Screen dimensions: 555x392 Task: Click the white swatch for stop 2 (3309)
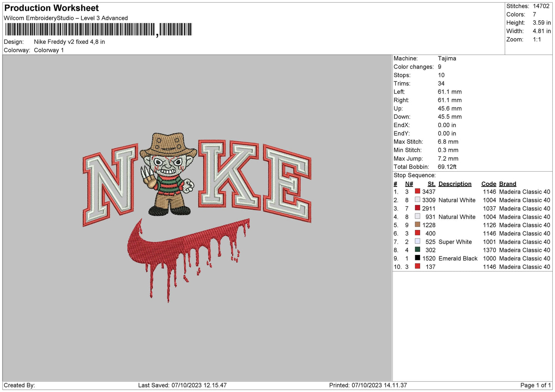[x=417, y=200]
